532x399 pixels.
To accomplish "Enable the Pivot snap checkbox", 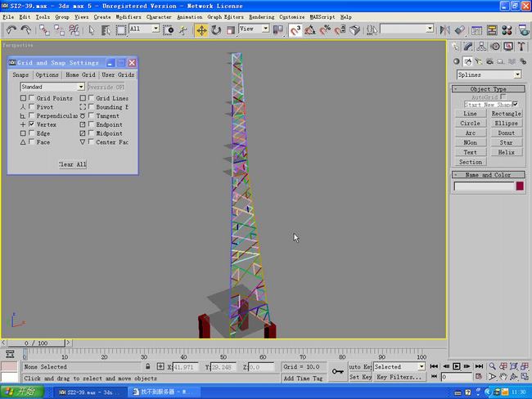I will (32, 106).
